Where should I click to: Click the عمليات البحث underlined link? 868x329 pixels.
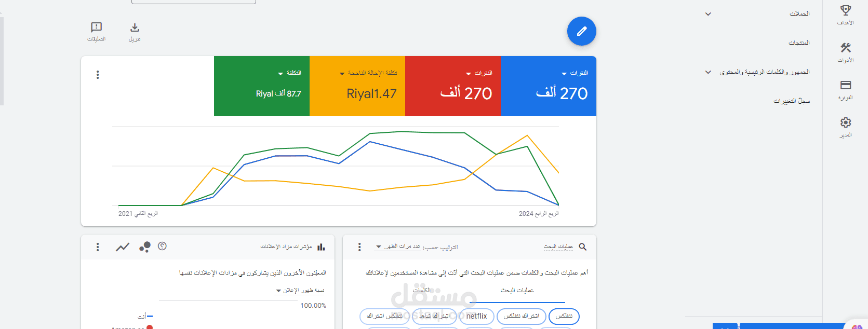[558, 247]
